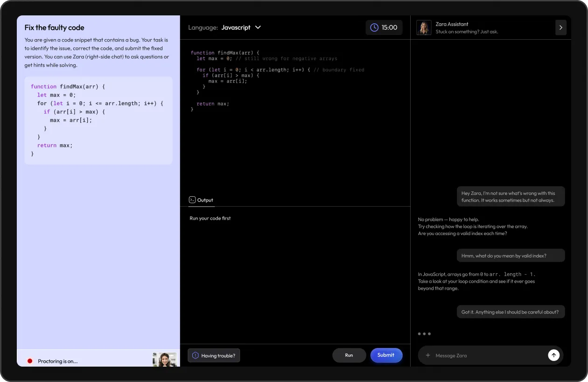Submit the fixed code
The image size is (588, 382).
pos(386,355)
